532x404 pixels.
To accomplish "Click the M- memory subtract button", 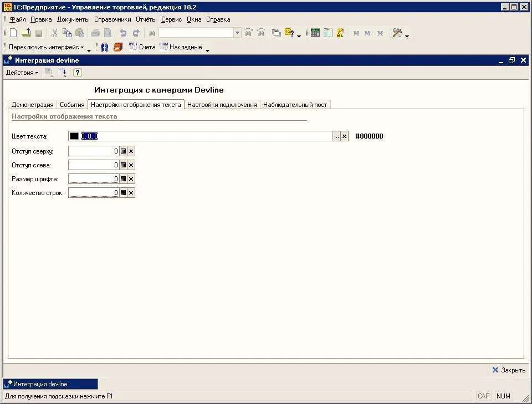I will tap(382, 33).
